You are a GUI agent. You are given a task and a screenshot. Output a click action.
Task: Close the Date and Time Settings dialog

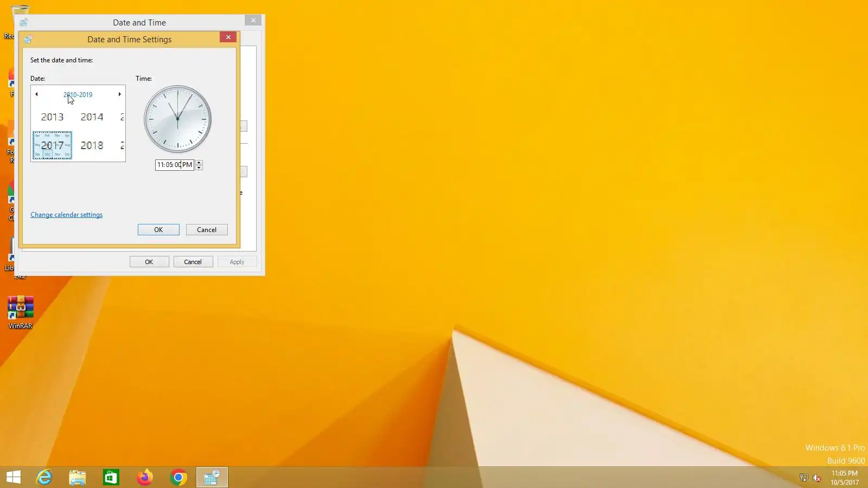tap(228, 37)
